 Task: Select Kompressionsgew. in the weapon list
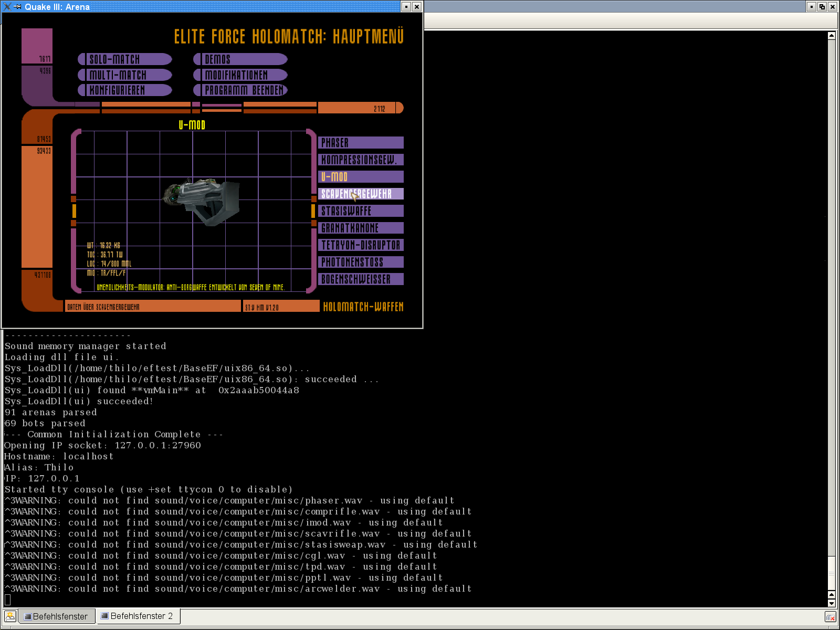coord(361,160)
